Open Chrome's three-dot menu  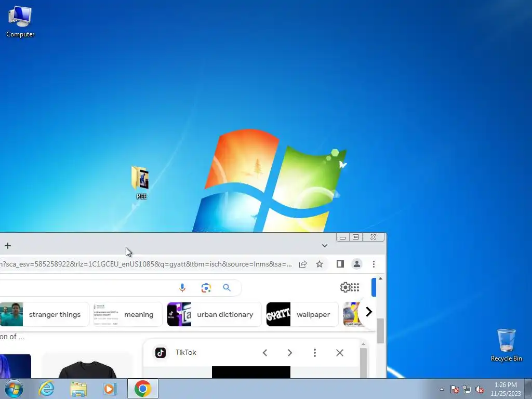374,264
